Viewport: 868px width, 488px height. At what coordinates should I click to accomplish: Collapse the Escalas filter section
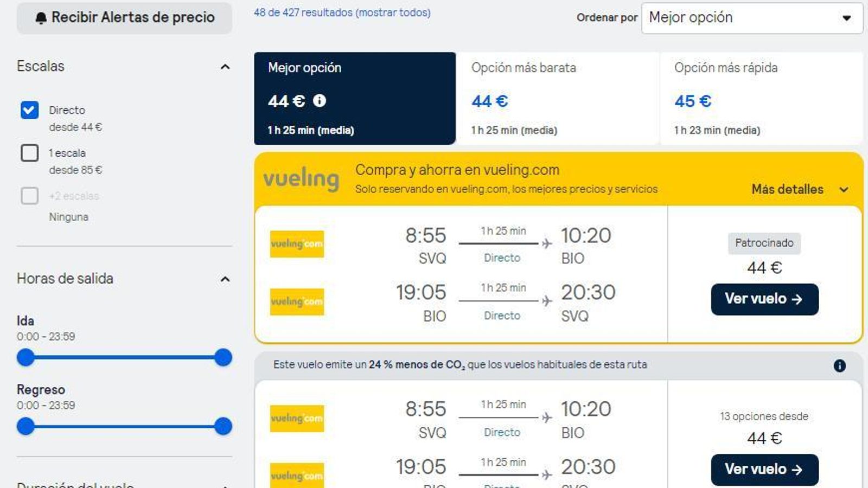point(225,67)
